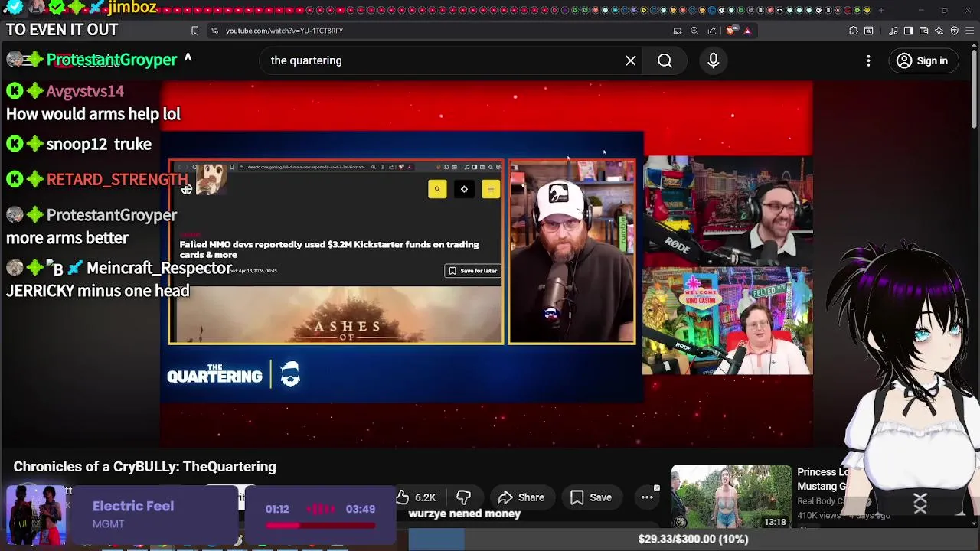
Task: Click the YouTube search magnifier button
Action: click(x=665, y=60)
